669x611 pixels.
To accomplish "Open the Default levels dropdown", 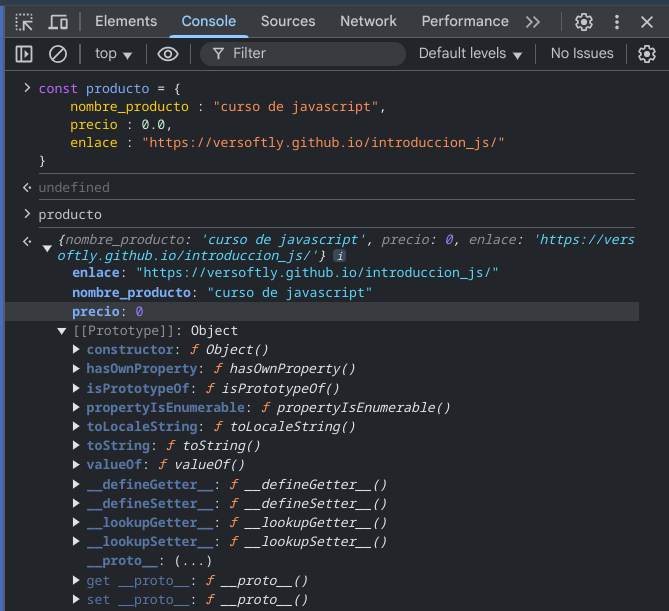I will (470, 54).
